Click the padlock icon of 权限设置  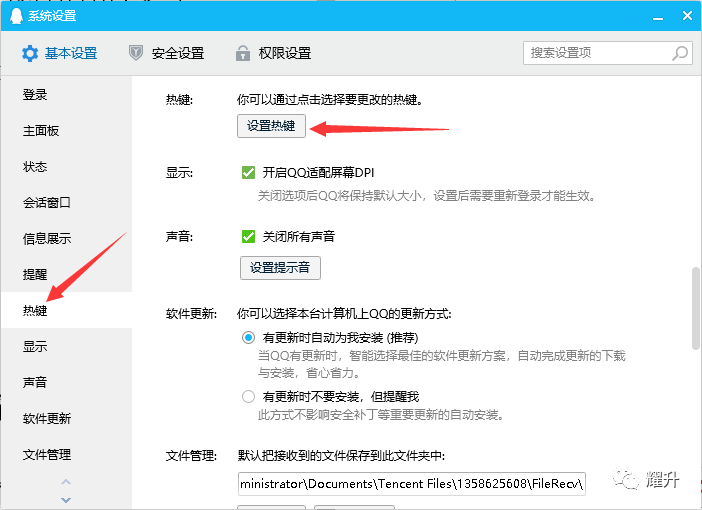point(243,53)
